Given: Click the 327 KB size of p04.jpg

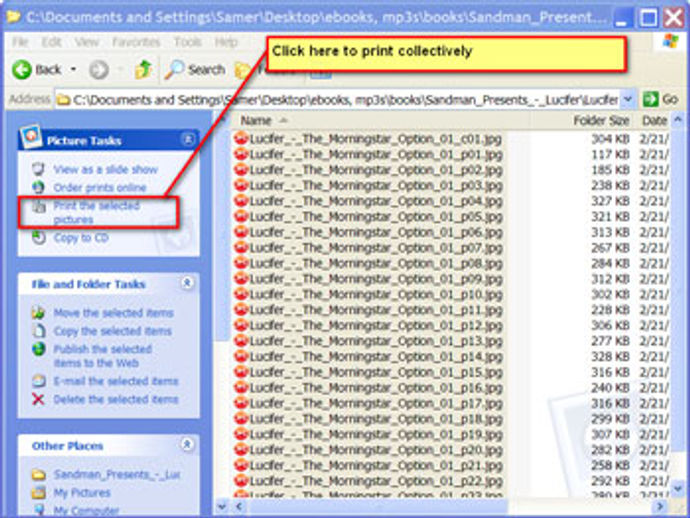Looking at the screenshot, I should [610, 201].
